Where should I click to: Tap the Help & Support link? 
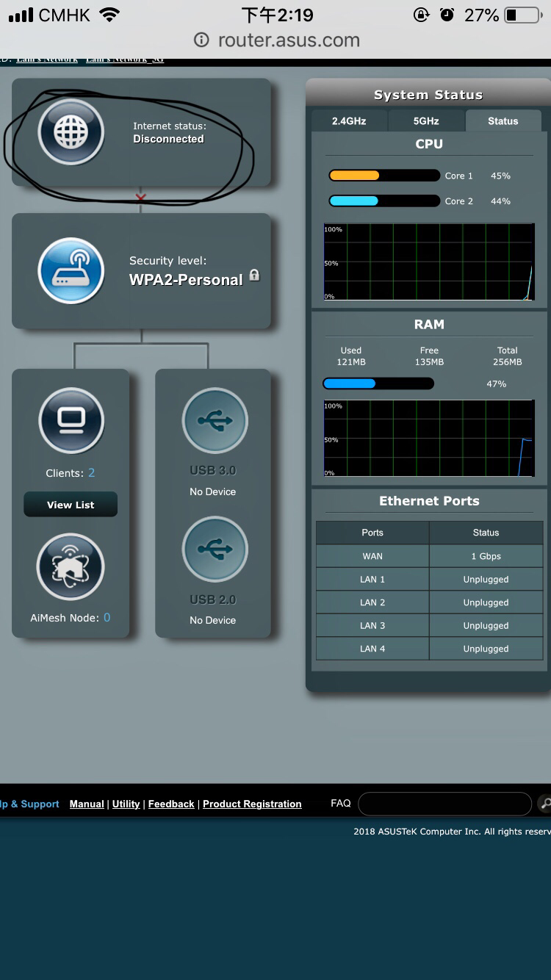29,804
